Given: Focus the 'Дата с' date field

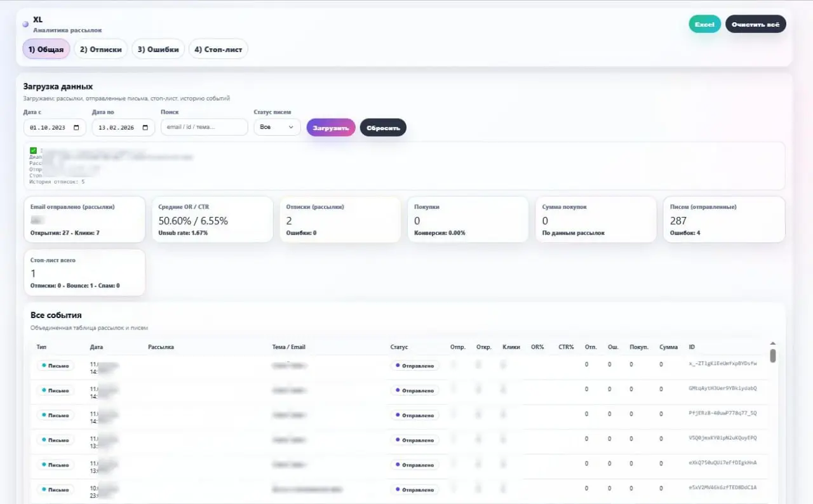Looking at the screenshot, I should pyautogui.click(x=55, y=127).
